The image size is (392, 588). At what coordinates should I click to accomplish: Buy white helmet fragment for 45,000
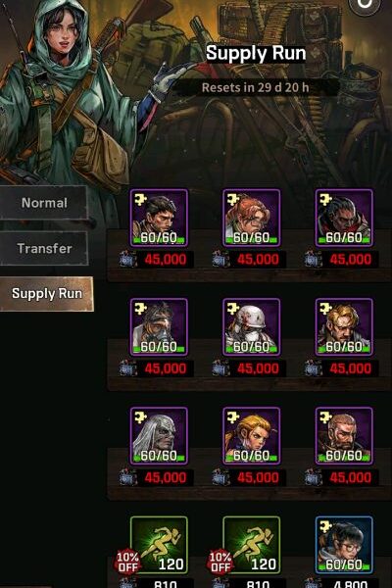[x=249, y=368]
